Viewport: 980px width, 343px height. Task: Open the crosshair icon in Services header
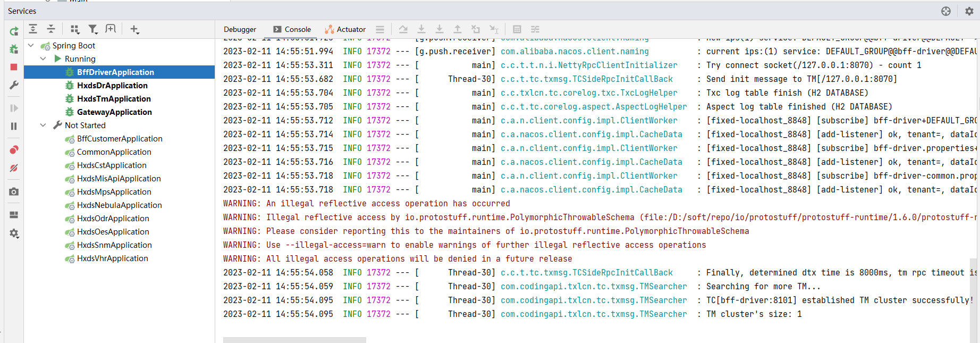(x=946, y=11)
